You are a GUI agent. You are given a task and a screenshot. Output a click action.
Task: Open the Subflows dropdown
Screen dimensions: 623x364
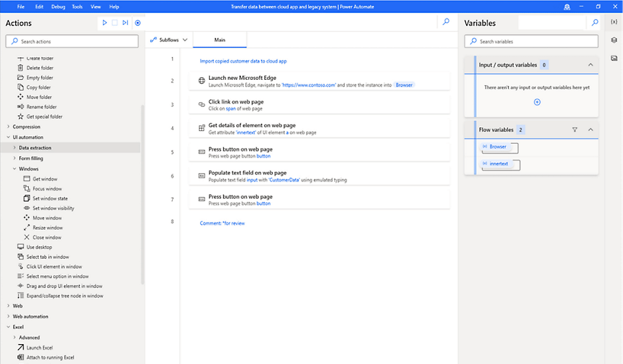[x=169, y=40]
